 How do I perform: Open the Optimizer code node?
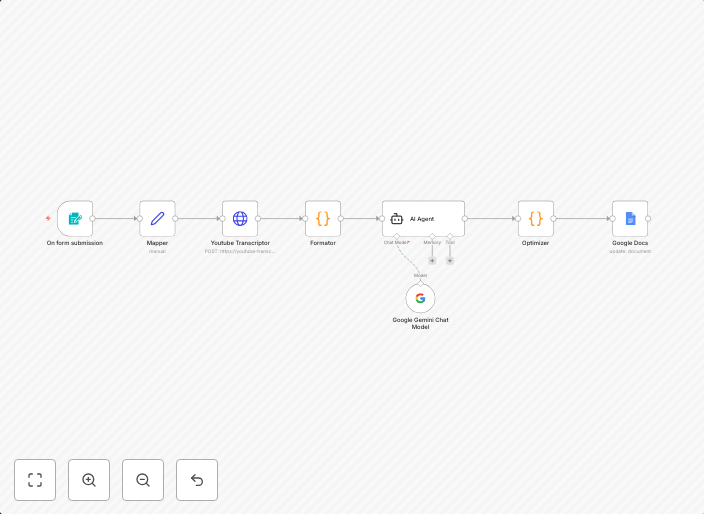tap(536, 218)
